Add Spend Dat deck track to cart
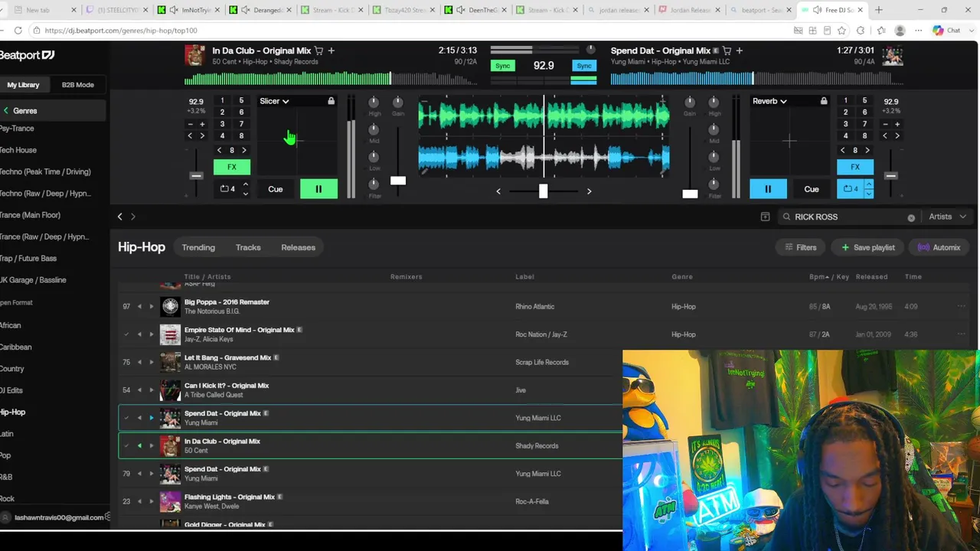The image size is (980, 551). coord(727,51)
